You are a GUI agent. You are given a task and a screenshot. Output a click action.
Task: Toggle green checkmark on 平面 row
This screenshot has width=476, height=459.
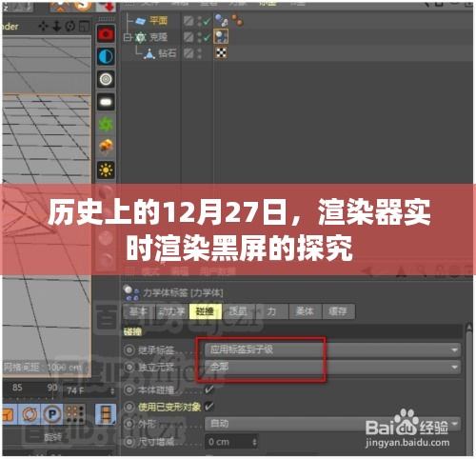coord(207,21)
